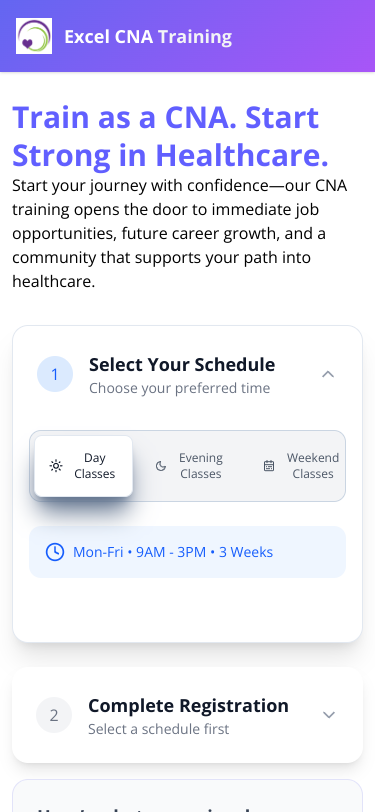Click the clock icon beside Mon-Fri schedule
375x812 pixels.
click(x=55, y=552)
